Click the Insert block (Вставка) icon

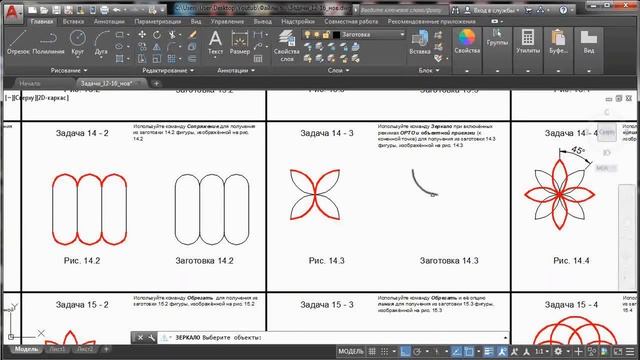tap(420, 42)
